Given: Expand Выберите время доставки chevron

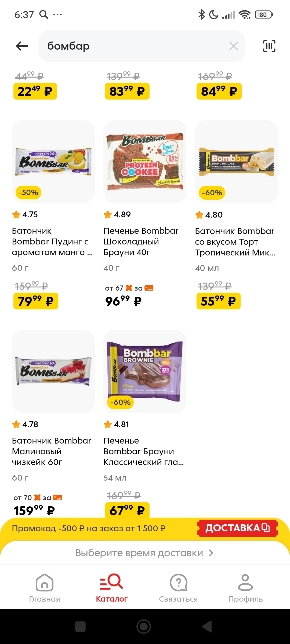Looking at the screenshot, I should [211, 553].
